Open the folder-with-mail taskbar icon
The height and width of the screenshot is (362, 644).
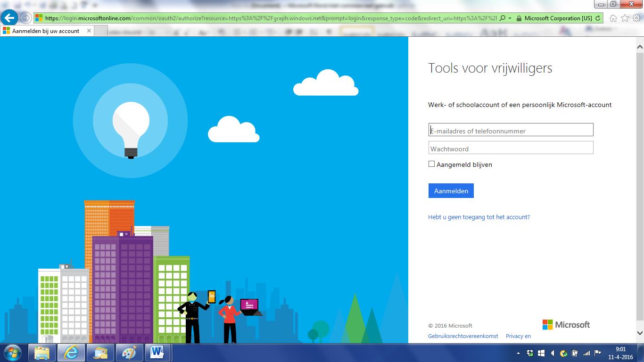coord(100,353)
